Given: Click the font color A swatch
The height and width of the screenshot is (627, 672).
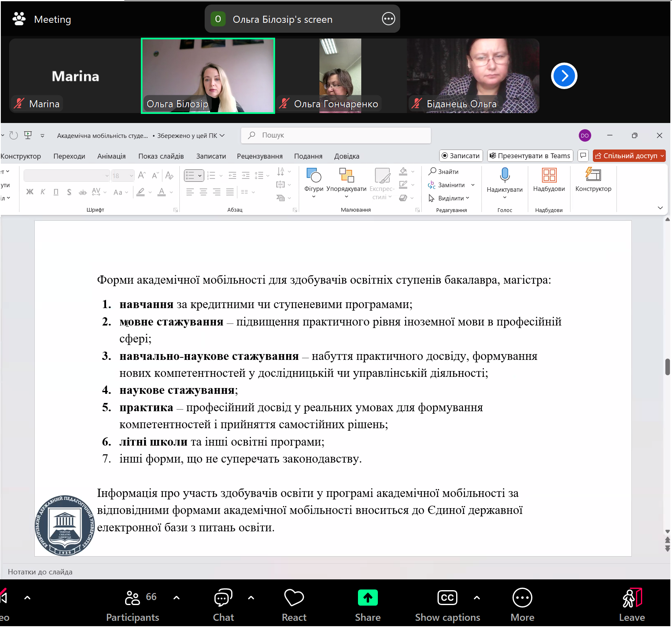Looking at the screenshot, I should point(162,192).
